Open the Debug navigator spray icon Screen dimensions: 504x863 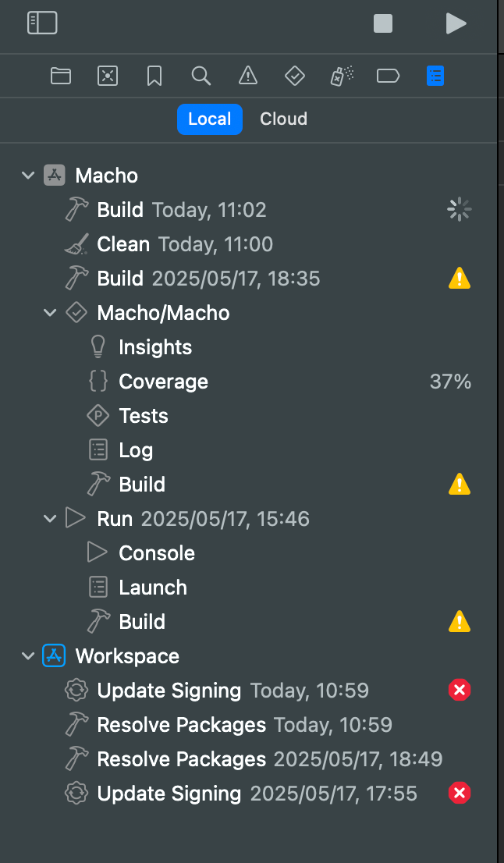(342, 76)
